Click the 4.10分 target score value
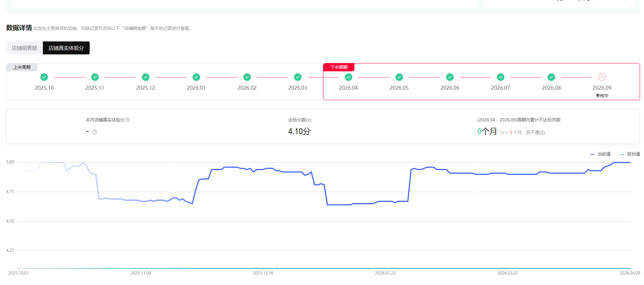The image size is (644, 285). point(299,132)
